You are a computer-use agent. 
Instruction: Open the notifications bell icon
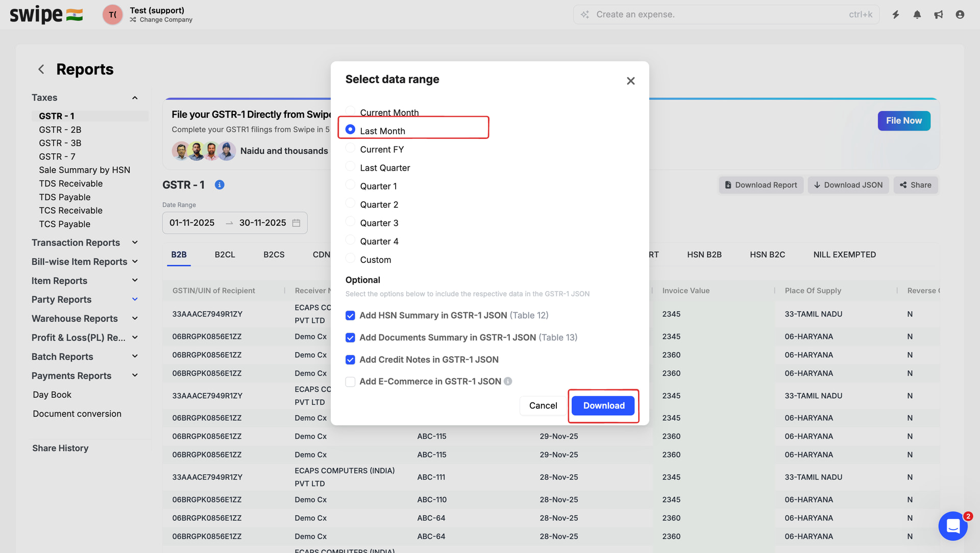point(917,15)
